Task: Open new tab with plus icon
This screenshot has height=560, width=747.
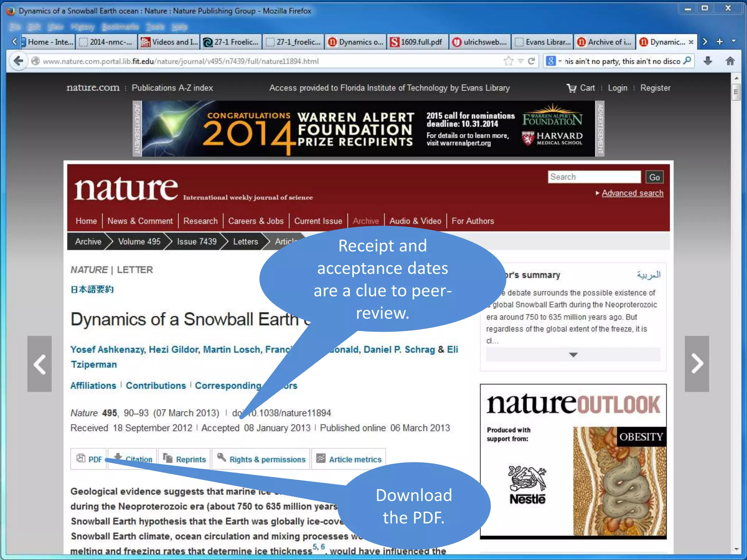Action: click(720, 42)
